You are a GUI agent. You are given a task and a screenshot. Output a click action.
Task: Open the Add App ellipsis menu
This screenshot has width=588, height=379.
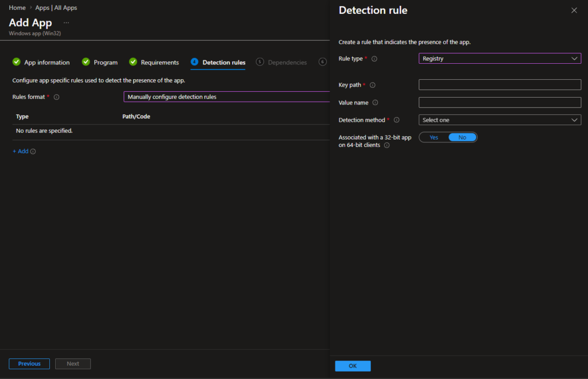(x=67, y=22)
